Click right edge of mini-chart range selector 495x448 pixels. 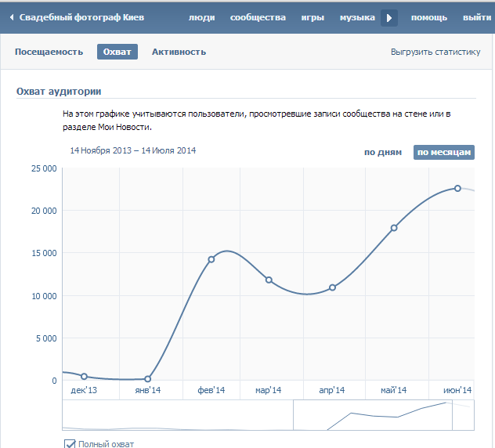click(x=453, y=414)
